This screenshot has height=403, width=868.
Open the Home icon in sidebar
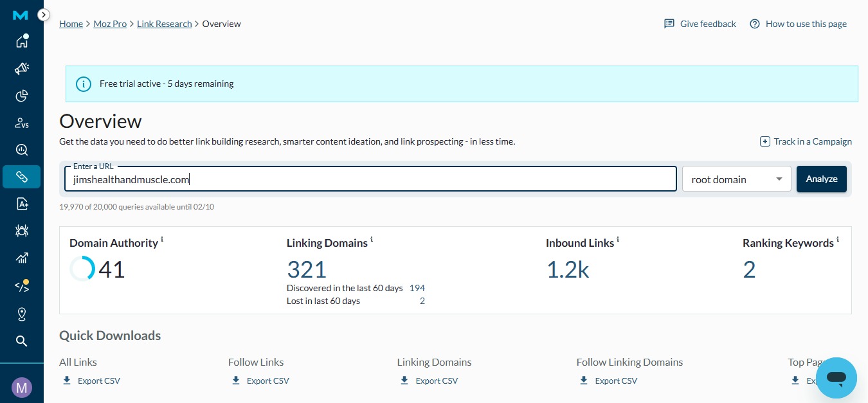click(x=22, y=42)
